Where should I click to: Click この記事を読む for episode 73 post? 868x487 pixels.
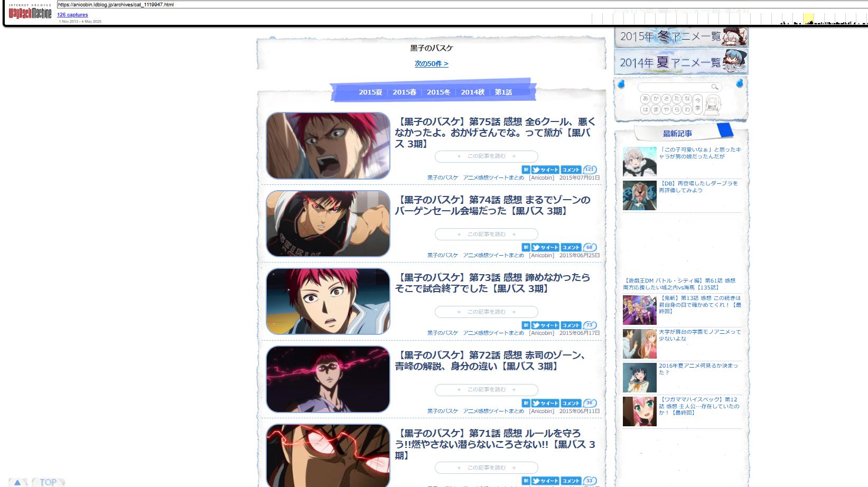click(x=487, y=312)
